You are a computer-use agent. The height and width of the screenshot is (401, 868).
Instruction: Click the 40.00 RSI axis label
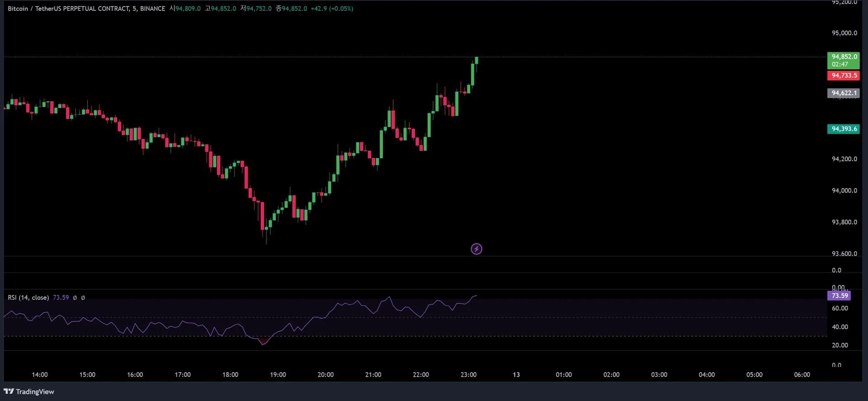coord(840,327)
